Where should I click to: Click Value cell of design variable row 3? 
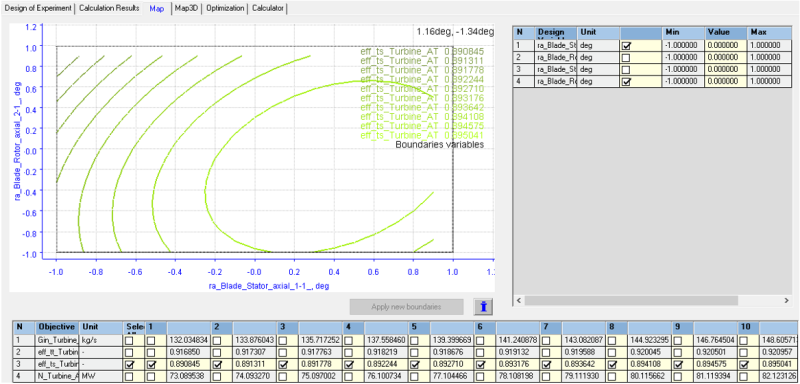click(727, 69)
